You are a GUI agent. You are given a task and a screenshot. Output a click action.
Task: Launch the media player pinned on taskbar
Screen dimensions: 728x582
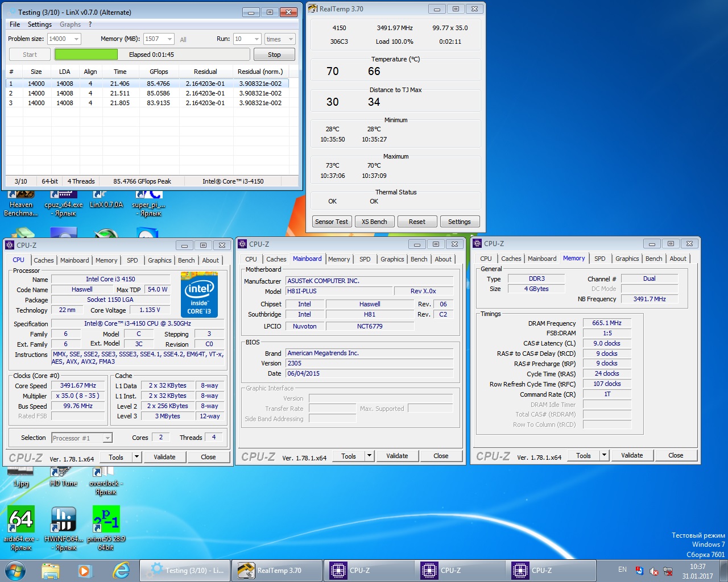pos(85,570)
